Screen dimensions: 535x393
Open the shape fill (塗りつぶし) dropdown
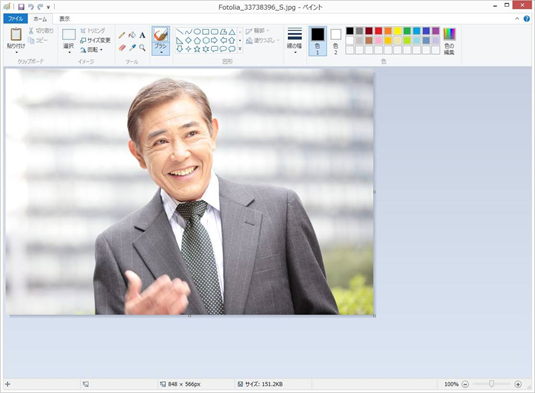coord(262,41)
